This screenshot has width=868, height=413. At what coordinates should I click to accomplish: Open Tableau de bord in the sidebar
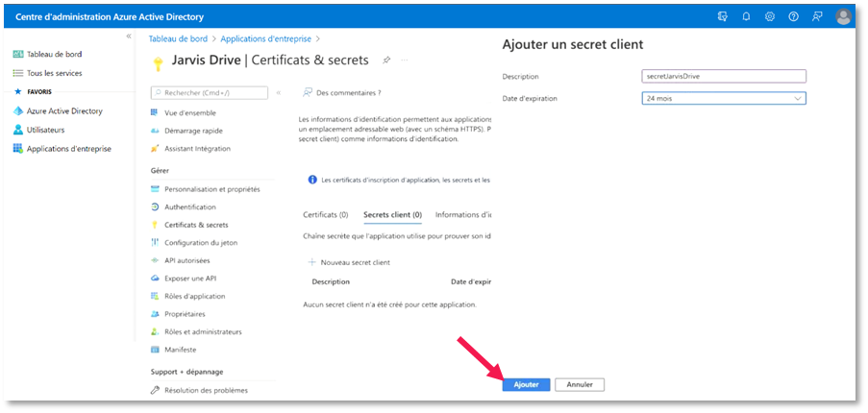54,54
